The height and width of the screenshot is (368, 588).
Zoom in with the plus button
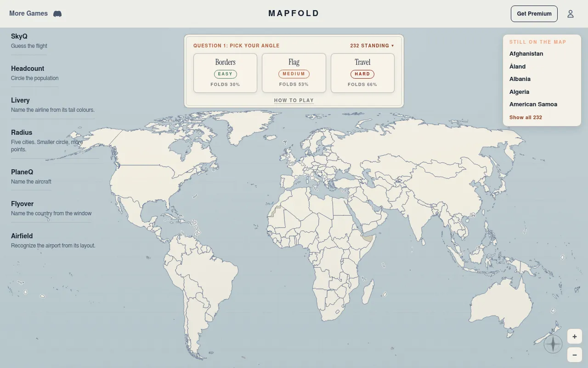coord(575,336)
